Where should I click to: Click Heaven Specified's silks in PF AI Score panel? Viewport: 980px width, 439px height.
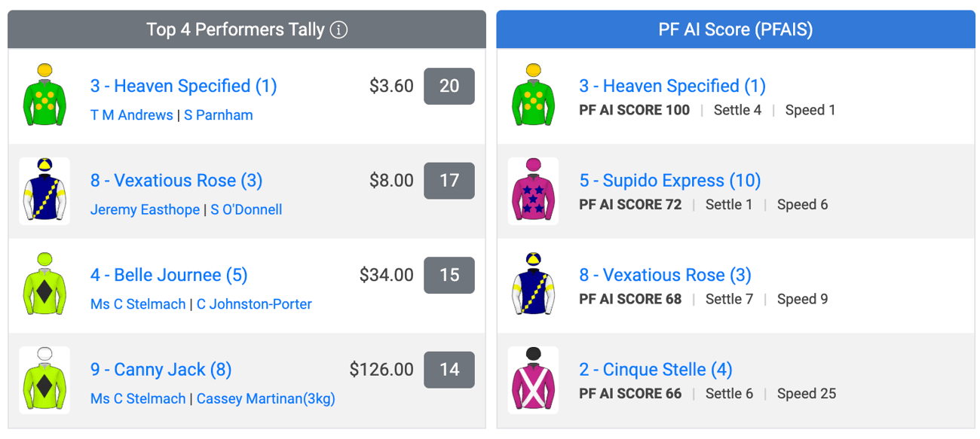click(533, 96)
